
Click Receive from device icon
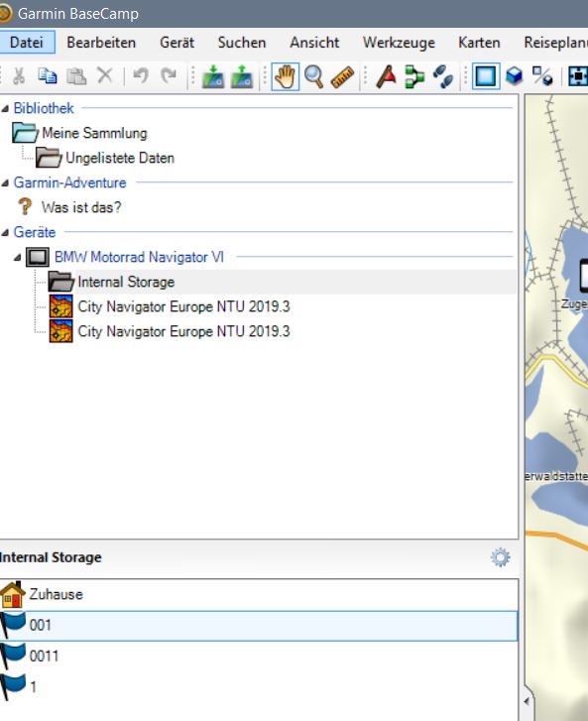242,76
